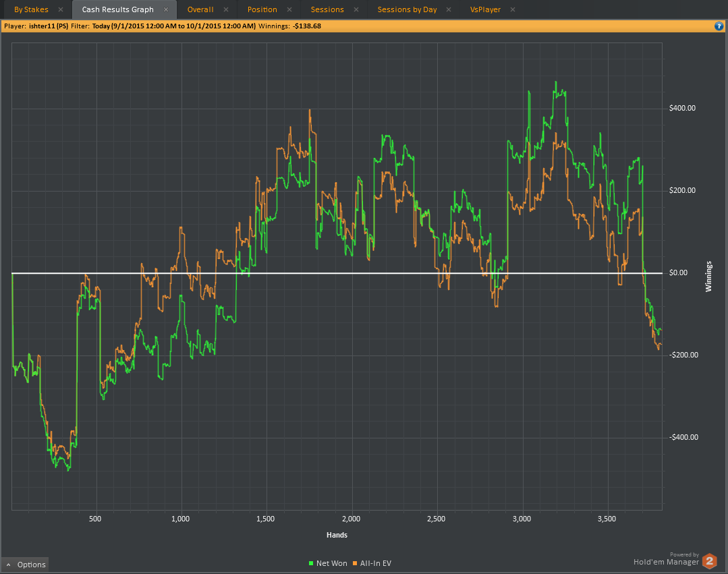Click the 1,500 hands axis label
The image size is (728, 574).
coord(266,519)
